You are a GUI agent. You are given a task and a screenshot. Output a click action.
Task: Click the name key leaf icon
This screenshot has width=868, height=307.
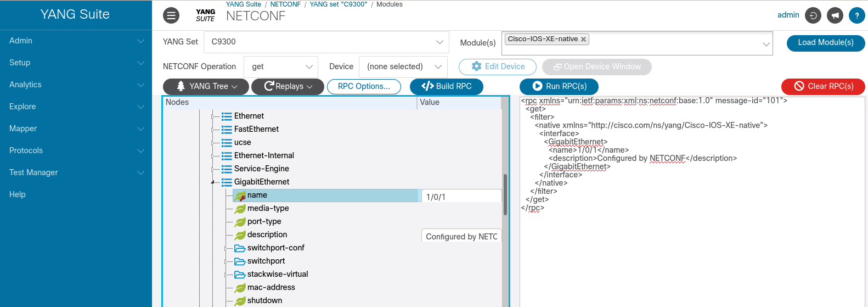click(x=240, y=196)
